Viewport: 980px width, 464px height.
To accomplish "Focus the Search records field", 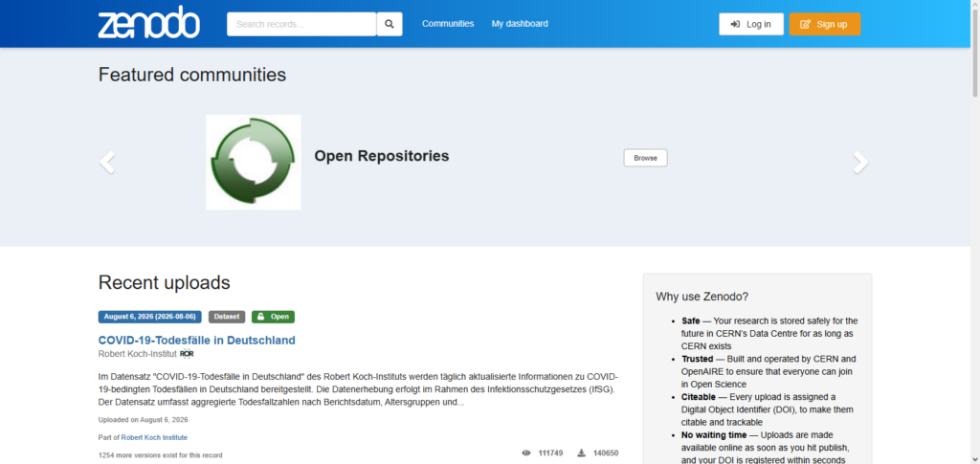I will pyautogui.click(x=301, y=24).
